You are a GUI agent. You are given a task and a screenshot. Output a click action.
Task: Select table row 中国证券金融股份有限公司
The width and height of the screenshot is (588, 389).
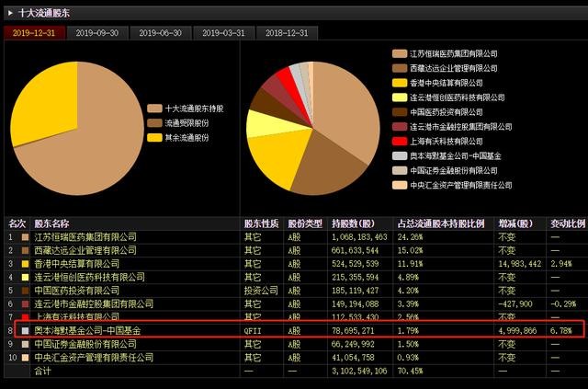(294, 344)
